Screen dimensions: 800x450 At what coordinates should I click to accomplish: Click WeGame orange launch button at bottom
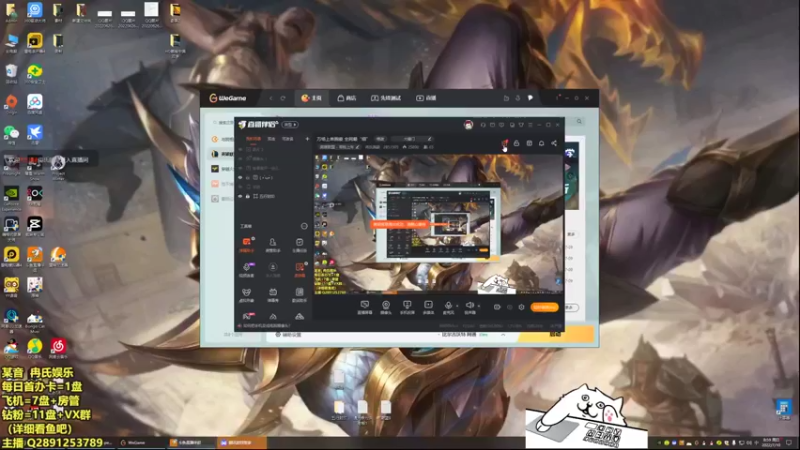[x=556, y=334]
